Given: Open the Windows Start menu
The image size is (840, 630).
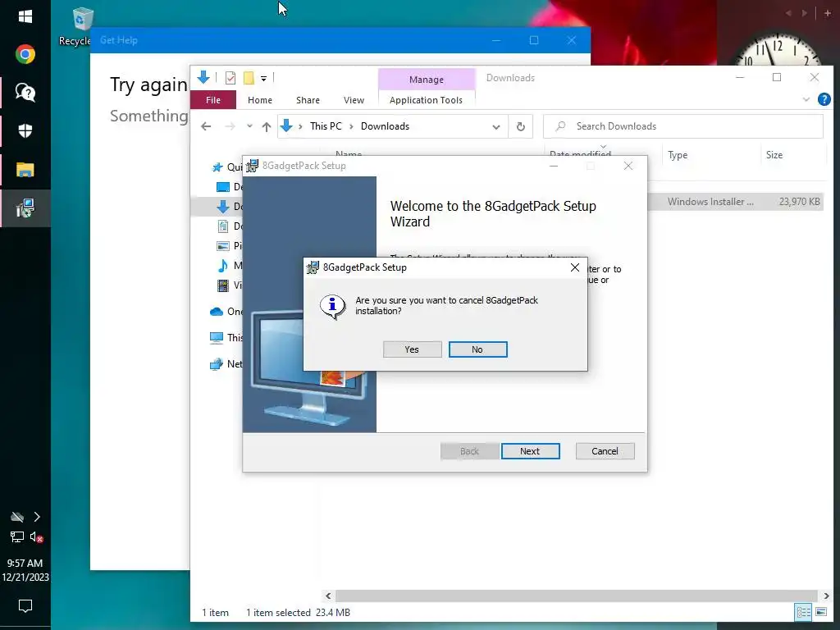Looking at the screenshot, I should 25,16.
